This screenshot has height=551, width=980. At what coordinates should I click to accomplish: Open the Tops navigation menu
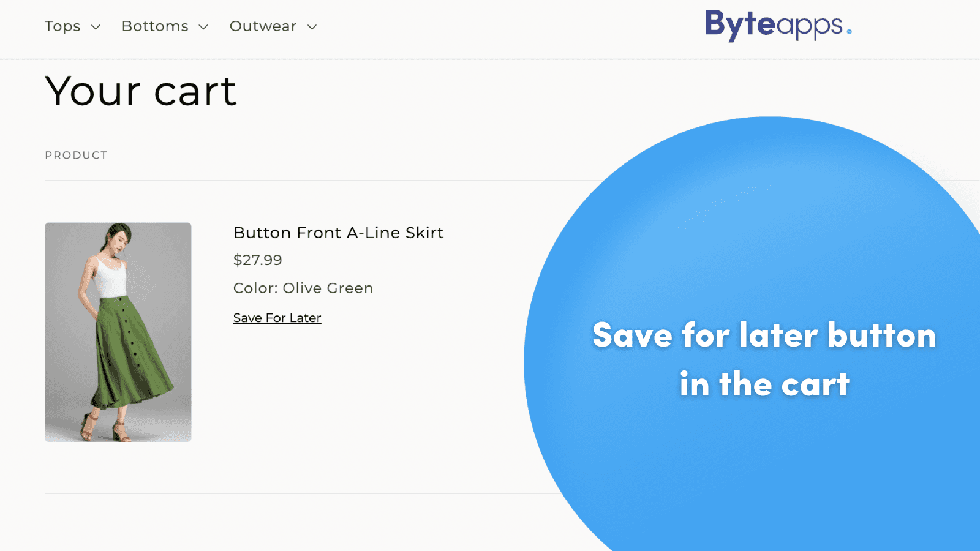(x=62, y=26)
